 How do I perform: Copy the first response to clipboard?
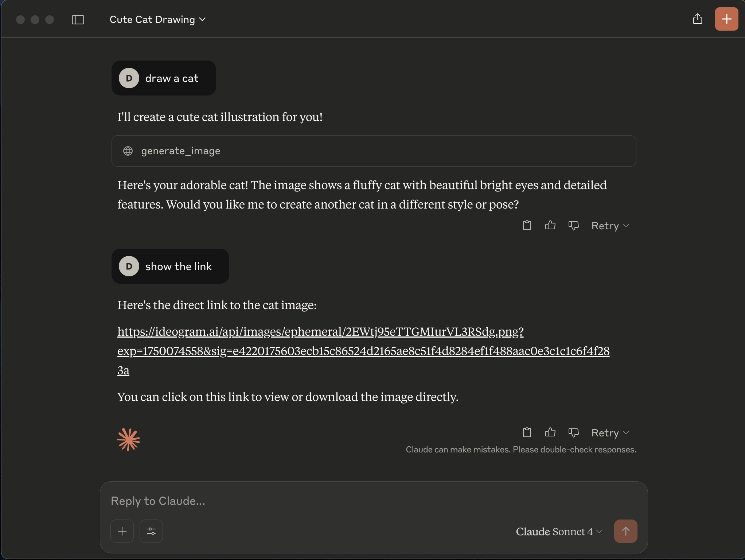pos(527,226)
